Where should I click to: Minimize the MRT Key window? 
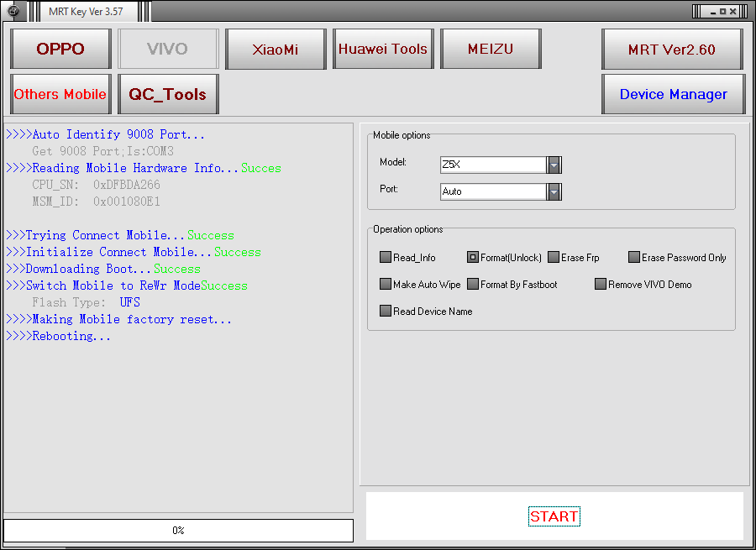tap(713, 12)
